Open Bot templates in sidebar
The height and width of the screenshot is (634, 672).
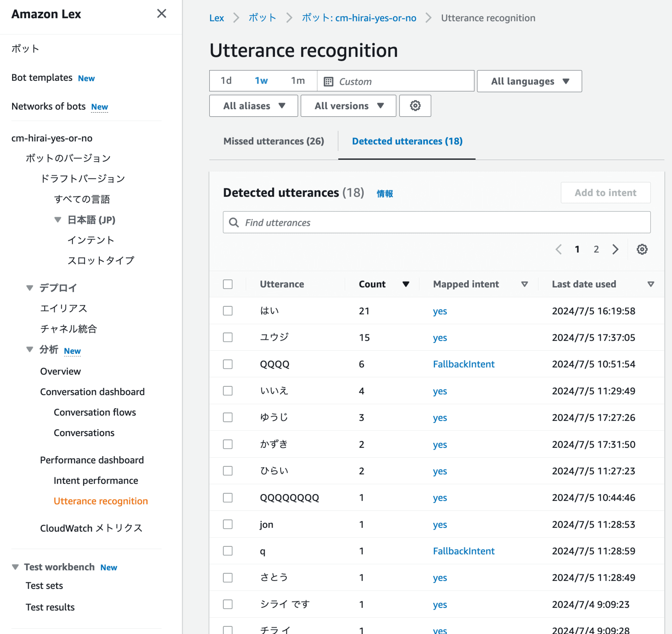point(42,78)
